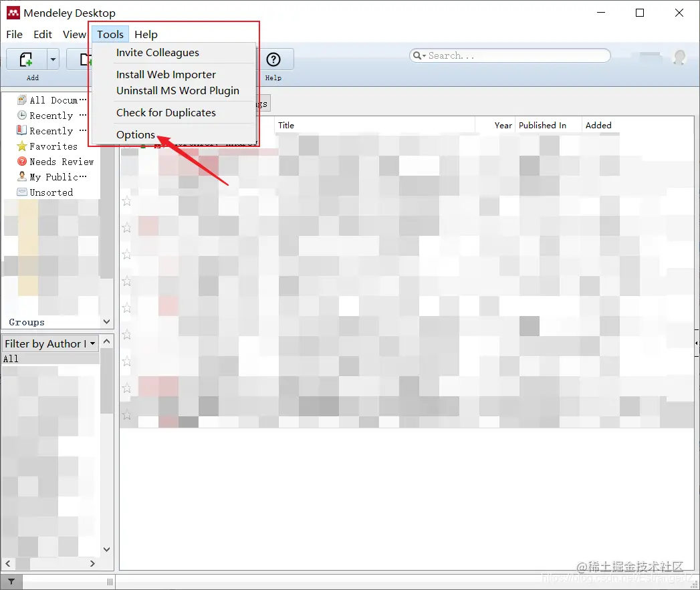This screenshot has height=590, width=700.
Task: Open Options from the Tools menu
Action: [x=136, y=135]
